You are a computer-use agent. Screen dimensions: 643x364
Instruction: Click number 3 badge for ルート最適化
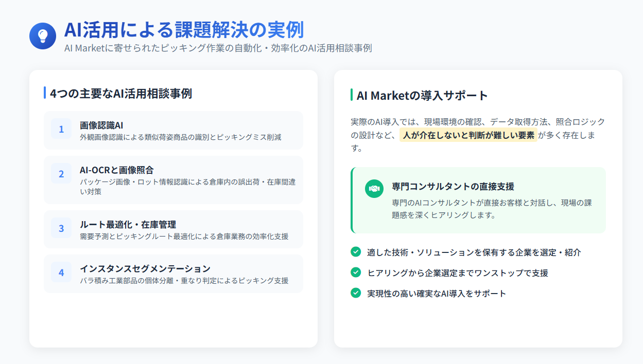[x=61, y=228]
